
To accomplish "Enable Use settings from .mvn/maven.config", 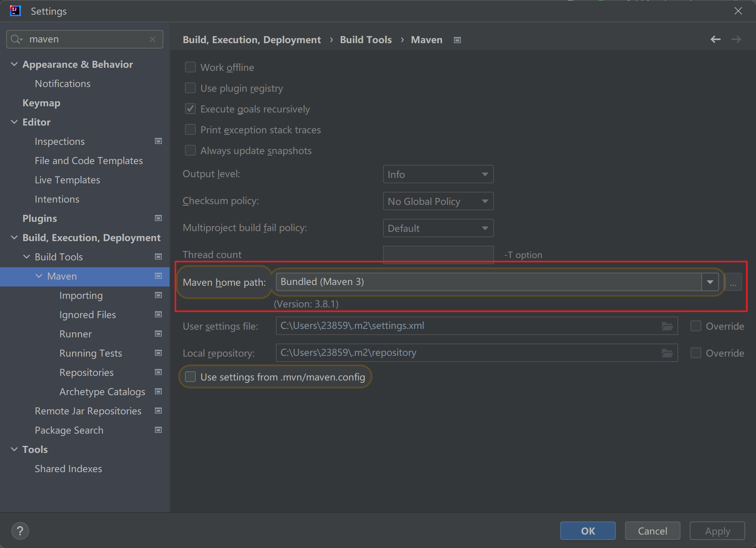I will point(190,377).
